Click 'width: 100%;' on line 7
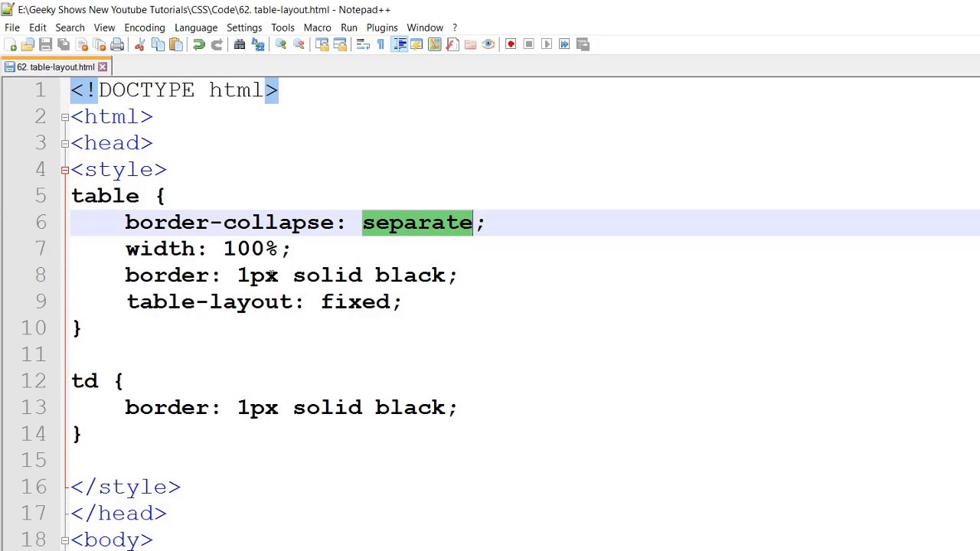980x551 pixels. click(x=208, y=249)
